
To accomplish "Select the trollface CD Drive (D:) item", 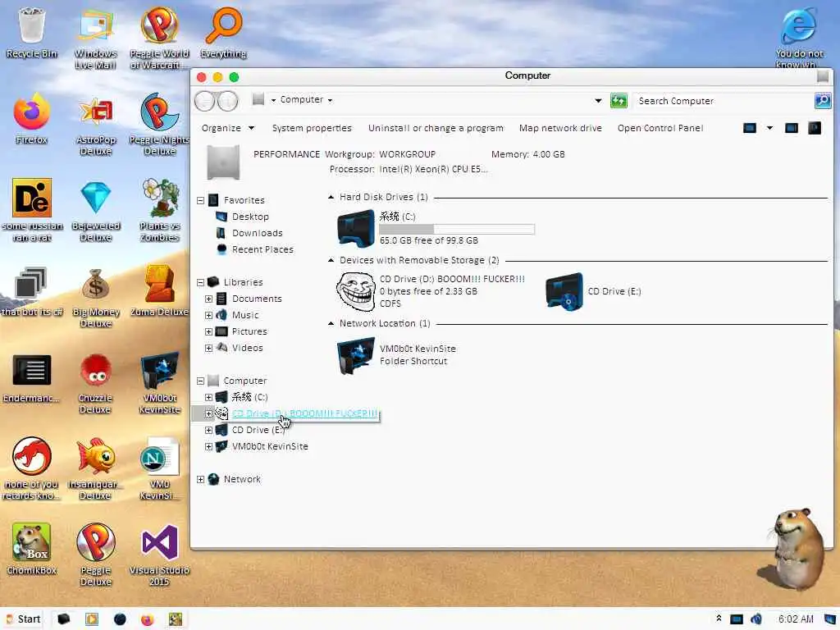I will point(431,291).
